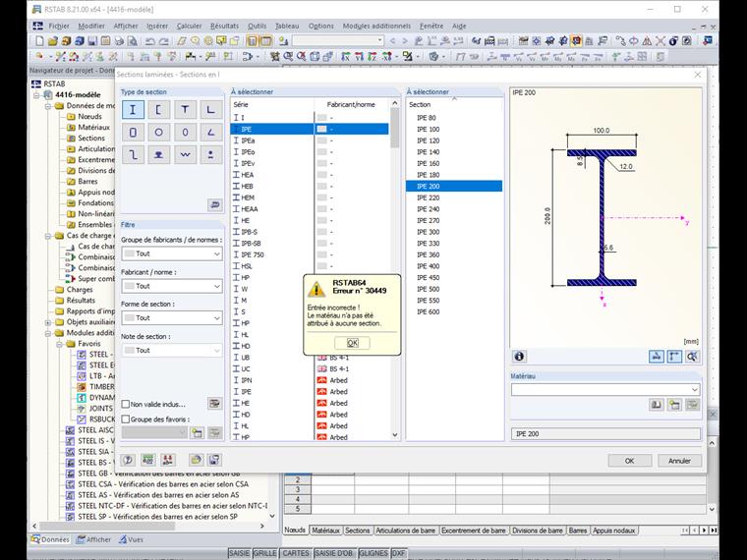Image resolution: width=747 pixels, height=560 pixels.
Task: Click the zoom icon below section preview
Action: [x=692, y=357]
